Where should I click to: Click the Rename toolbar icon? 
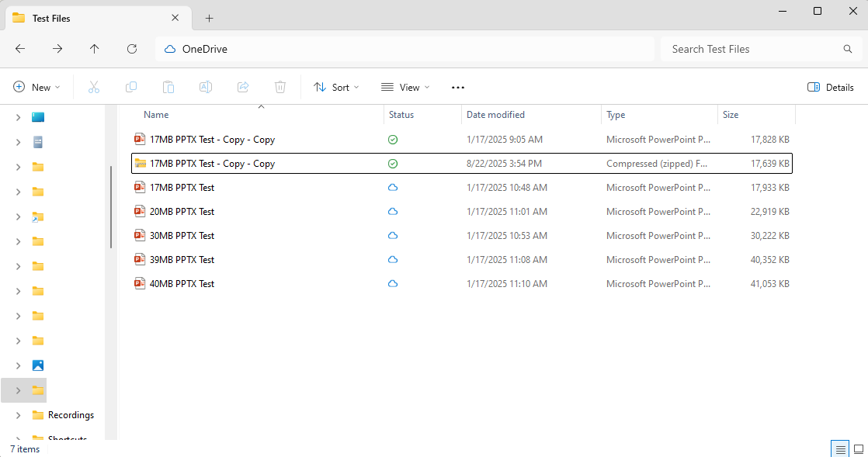(206, 87)
